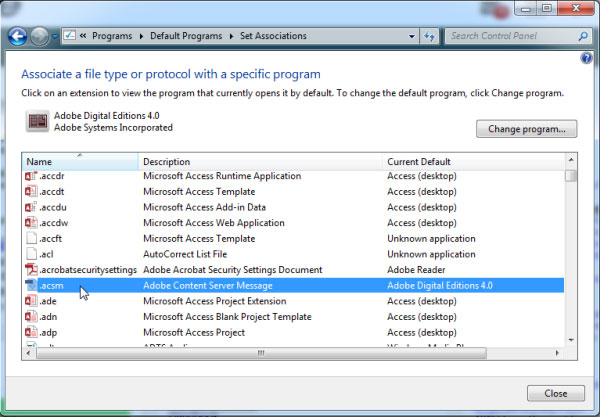Click Microsoft Access Runtime Application description
The width and height of the screenshot is (600, 417).
pyautogui.click(x=222, y=176)
